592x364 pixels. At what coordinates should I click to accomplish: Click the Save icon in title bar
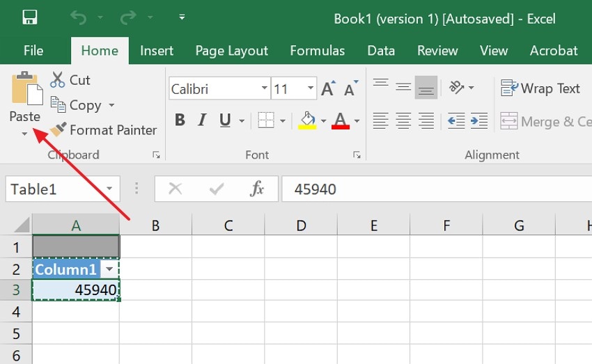(30, 17)
